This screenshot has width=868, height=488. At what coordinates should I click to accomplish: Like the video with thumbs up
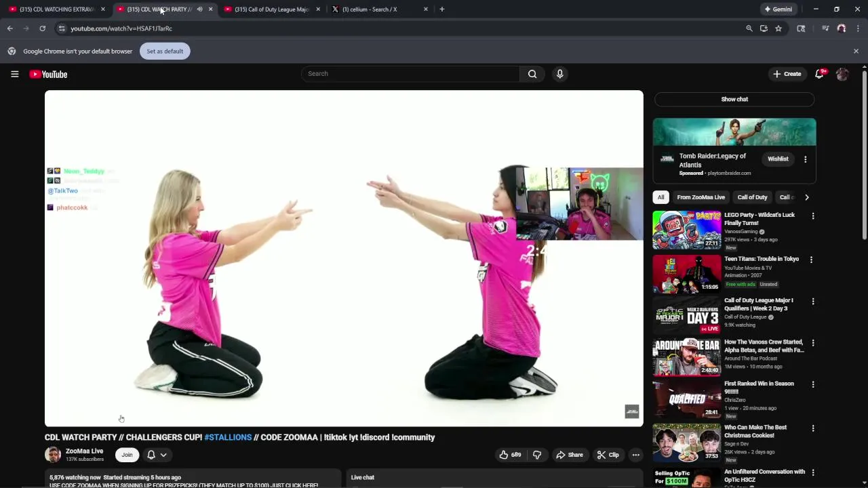click(x=510, y=455)
